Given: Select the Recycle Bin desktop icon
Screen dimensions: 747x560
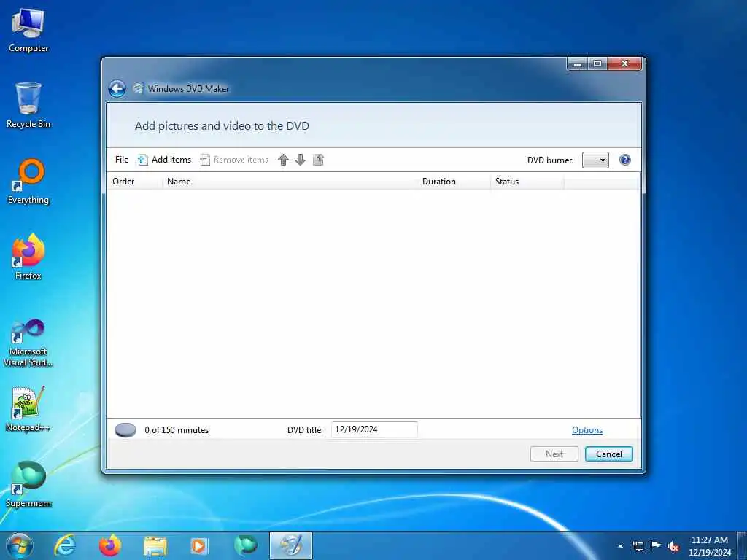Looking at the screenshot, I should tap(28, 105).
